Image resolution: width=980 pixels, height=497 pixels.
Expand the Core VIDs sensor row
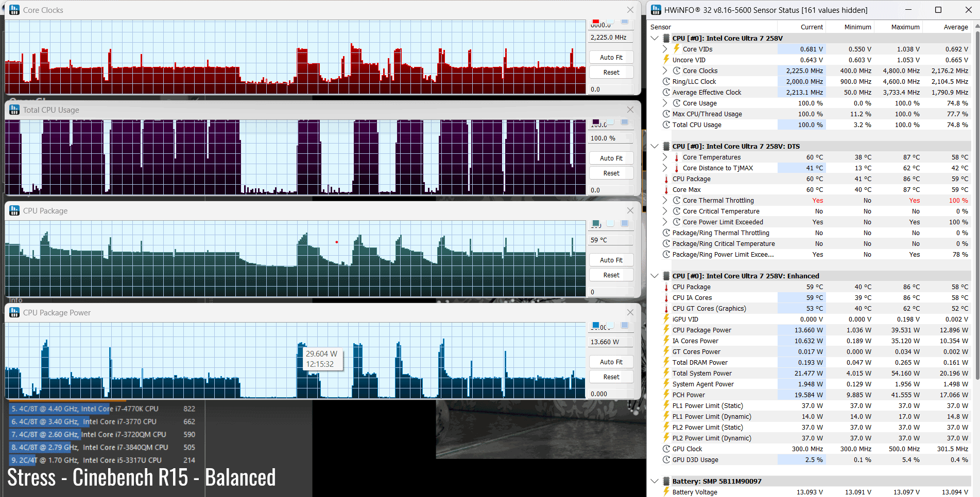pos(665,49)
